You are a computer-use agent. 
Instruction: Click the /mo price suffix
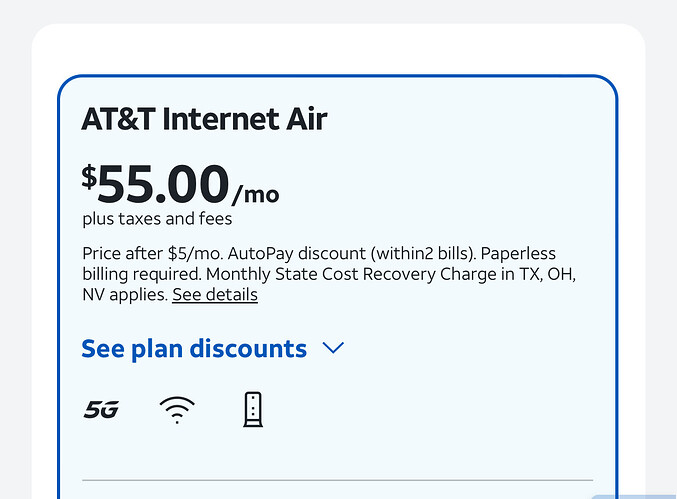point(256,193)
